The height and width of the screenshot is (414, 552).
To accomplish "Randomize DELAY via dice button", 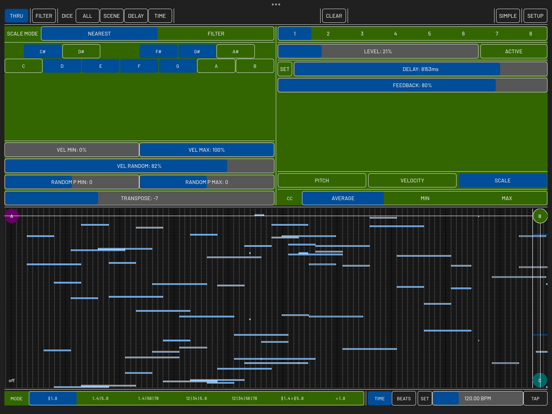I will coord(136,16).
